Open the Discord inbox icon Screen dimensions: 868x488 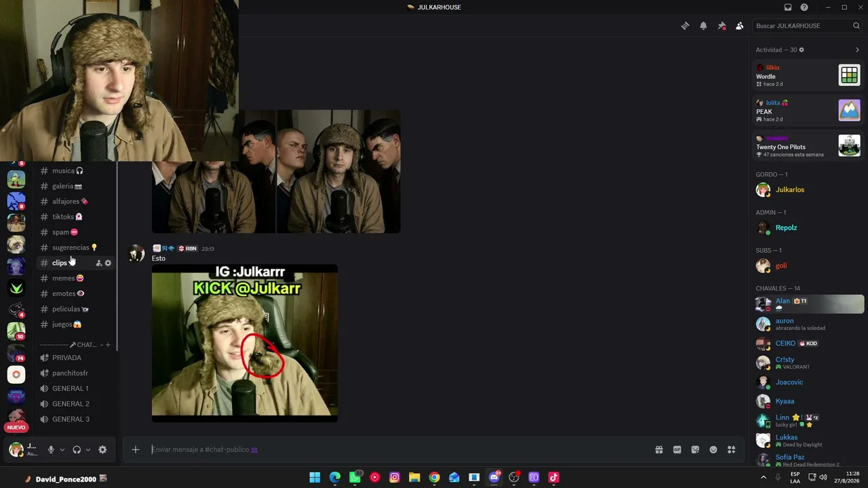coord(788,7)
